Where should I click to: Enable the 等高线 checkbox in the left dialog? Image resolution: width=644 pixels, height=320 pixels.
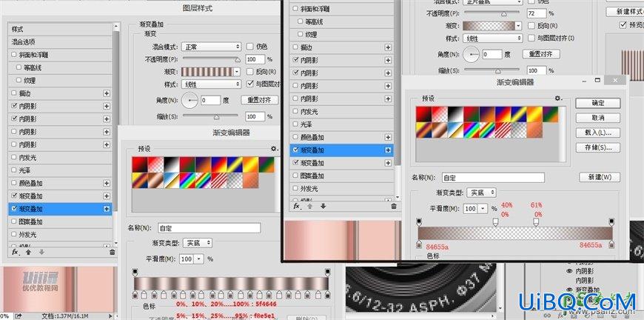coord(19,67)
